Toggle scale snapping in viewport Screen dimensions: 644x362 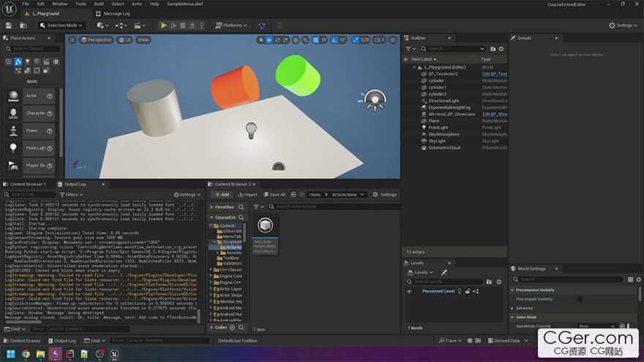click(x=355, y=39)
